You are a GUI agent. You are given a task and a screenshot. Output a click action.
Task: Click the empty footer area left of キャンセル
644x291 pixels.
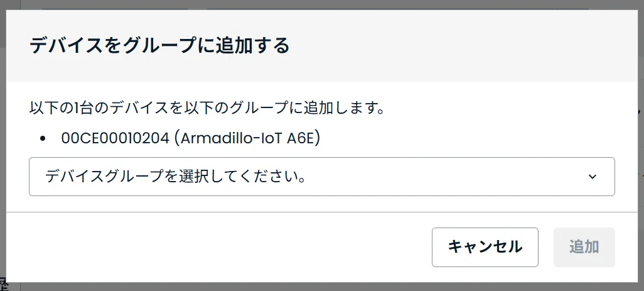point(220,247)
